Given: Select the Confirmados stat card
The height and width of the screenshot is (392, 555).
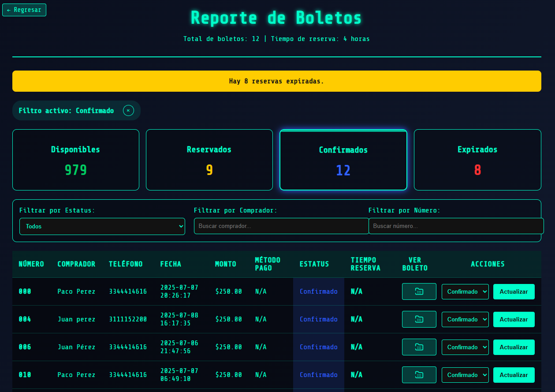Looking at the screenshot, I should pos(343,160).
